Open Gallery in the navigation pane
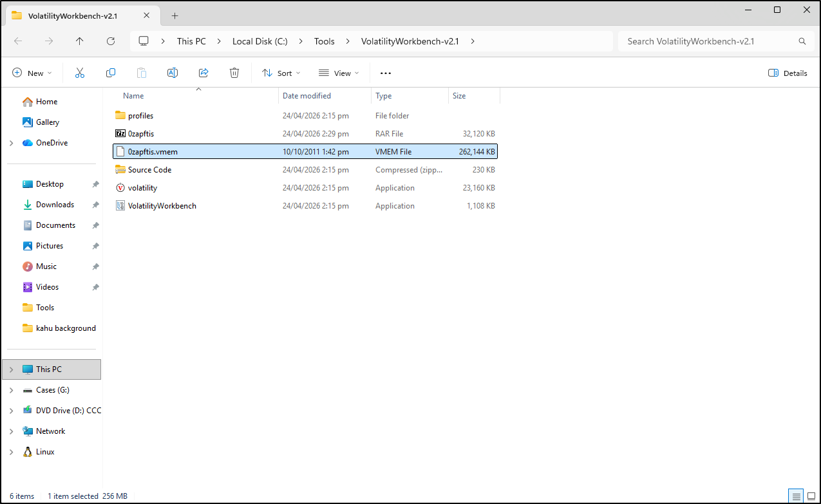Screen dimensions: 821x504 tap(47, 122)
